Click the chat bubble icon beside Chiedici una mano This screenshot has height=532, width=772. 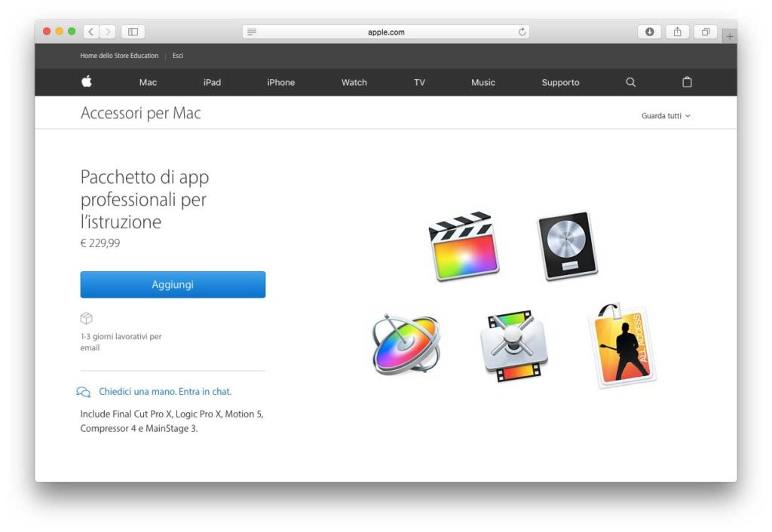(x=84, y=392)
